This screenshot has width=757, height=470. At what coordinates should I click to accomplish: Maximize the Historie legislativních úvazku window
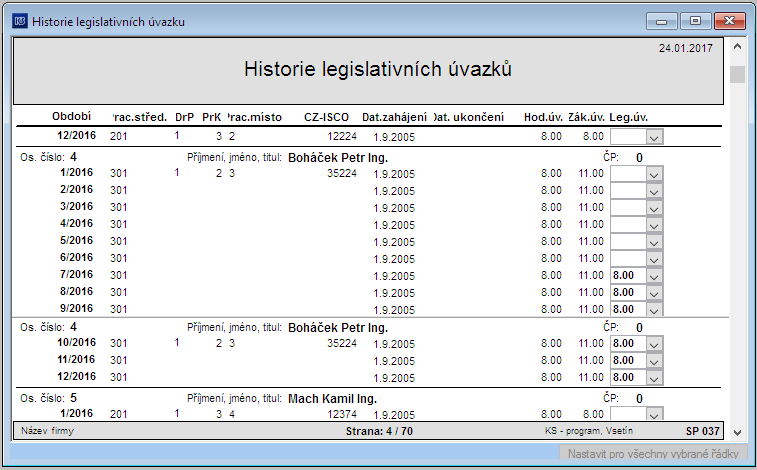[695, 21]
